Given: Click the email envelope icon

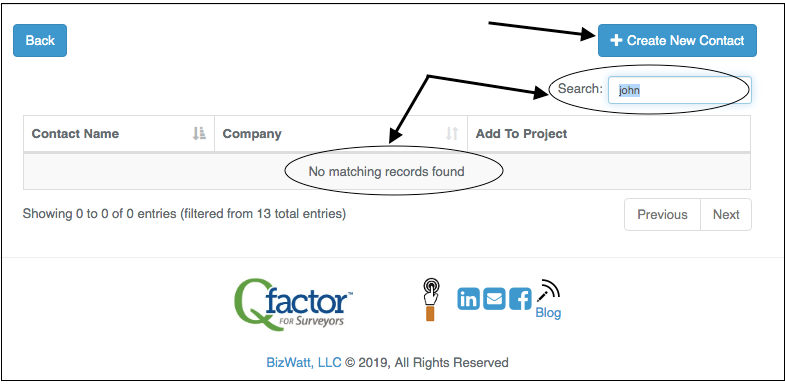Looking at the screenshot, I should 494,299.
